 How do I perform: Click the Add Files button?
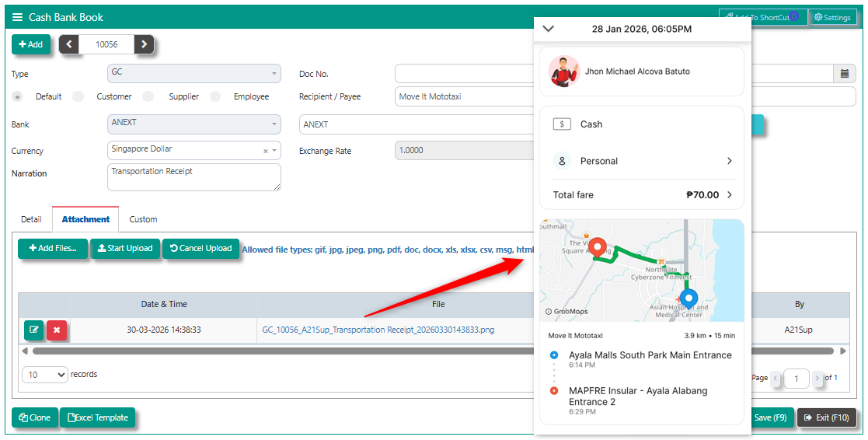tap(53, 248)
